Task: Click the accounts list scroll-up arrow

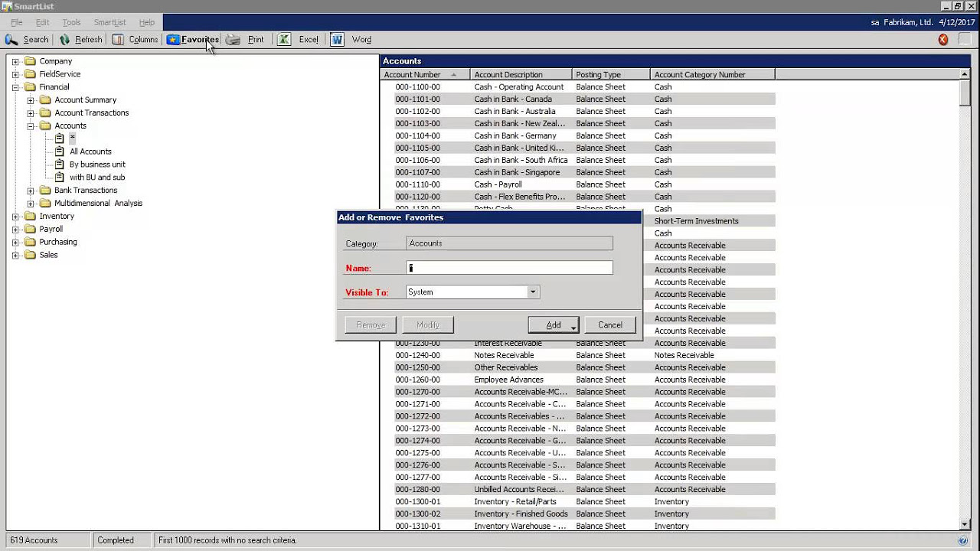Action: click(965, 75)
